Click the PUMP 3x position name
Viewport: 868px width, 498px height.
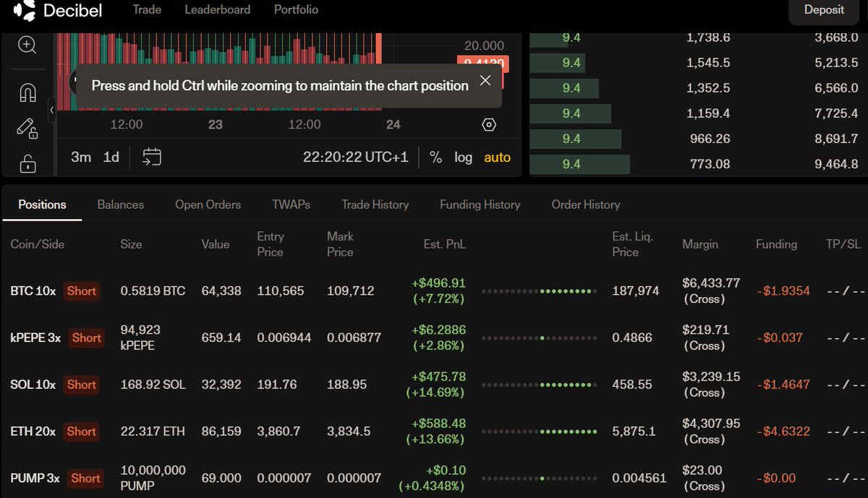tap(35, 478)
